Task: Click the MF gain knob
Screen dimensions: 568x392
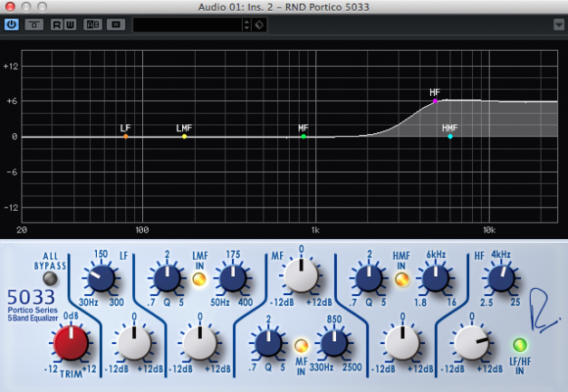Action: tap(302, 276)
